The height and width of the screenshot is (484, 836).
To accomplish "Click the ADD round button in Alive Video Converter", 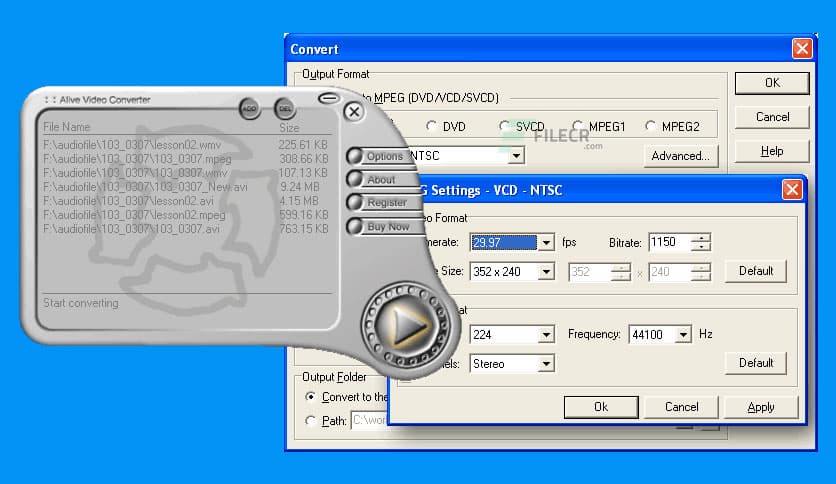I will point(250,109).
